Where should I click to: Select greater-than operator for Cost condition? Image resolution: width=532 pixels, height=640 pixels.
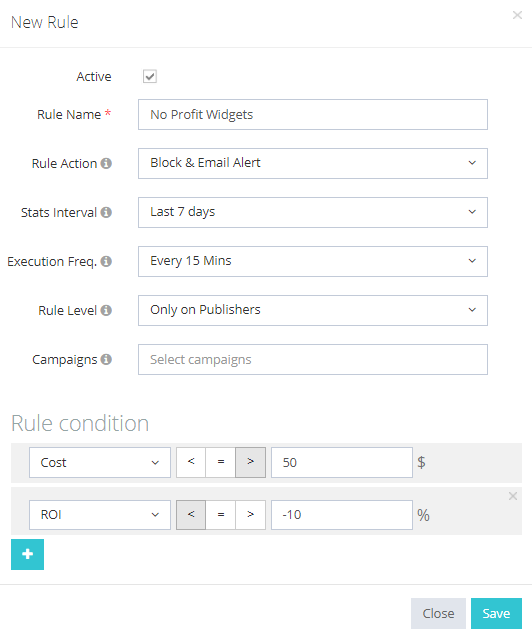tap(250, 462)
